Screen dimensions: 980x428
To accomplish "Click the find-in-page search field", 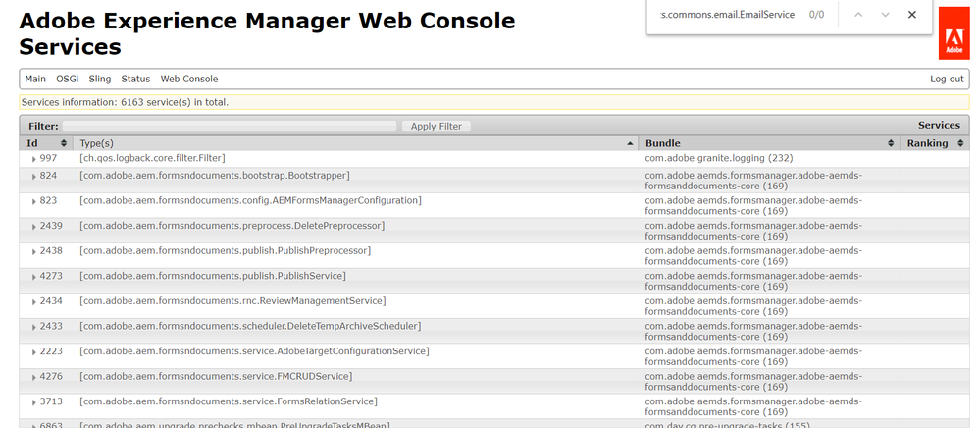I will tap(726, 15).
